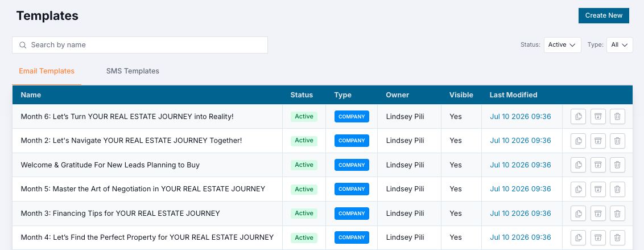This screenshot has width=644, height=250.
Task: Delete the Month 5 Negotiation template
Action: point(617,189)
